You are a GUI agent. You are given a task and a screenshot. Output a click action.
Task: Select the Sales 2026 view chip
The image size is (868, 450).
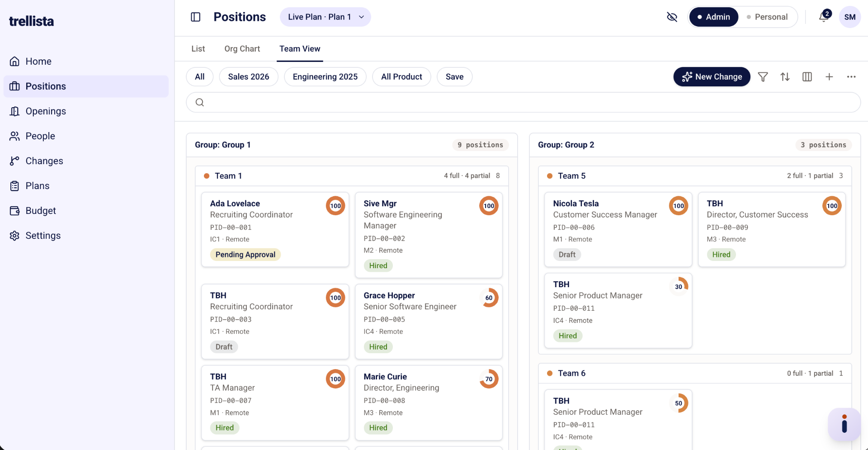pyautogui.click(x=249, y=77)
